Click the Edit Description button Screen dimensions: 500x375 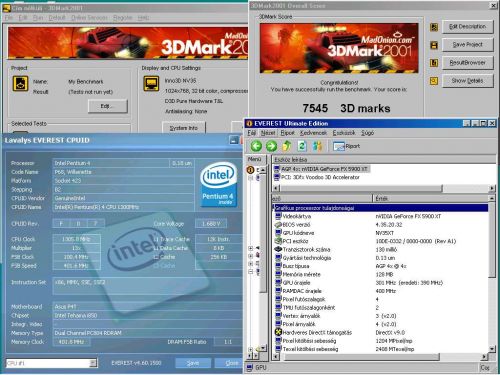tap(468, 27)
